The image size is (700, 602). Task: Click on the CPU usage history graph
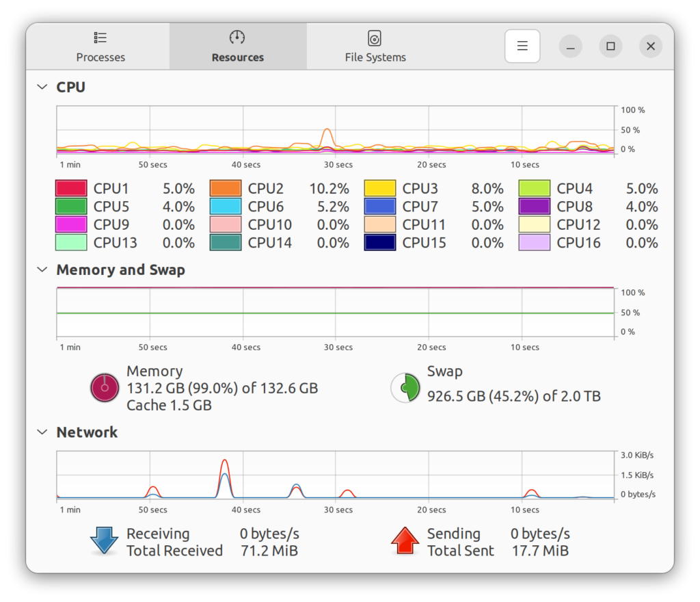[x=335, y=131]
